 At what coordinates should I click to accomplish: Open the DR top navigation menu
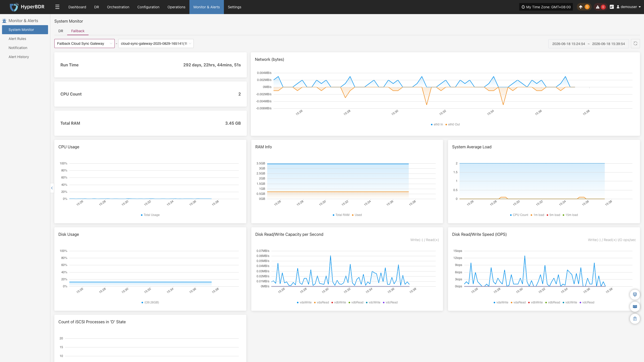97,7
